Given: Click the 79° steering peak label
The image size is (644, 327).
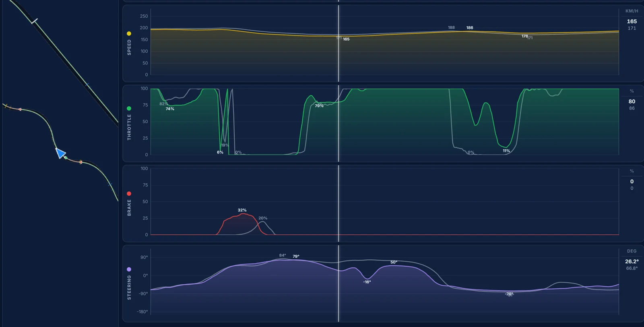Looking at the screenshot, I should [296, 257].
